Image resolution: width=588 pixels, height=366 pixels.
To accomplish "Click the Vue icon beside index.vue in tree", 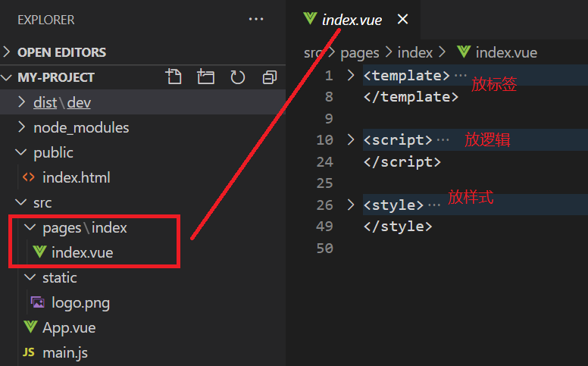I will tap(39, 252).
